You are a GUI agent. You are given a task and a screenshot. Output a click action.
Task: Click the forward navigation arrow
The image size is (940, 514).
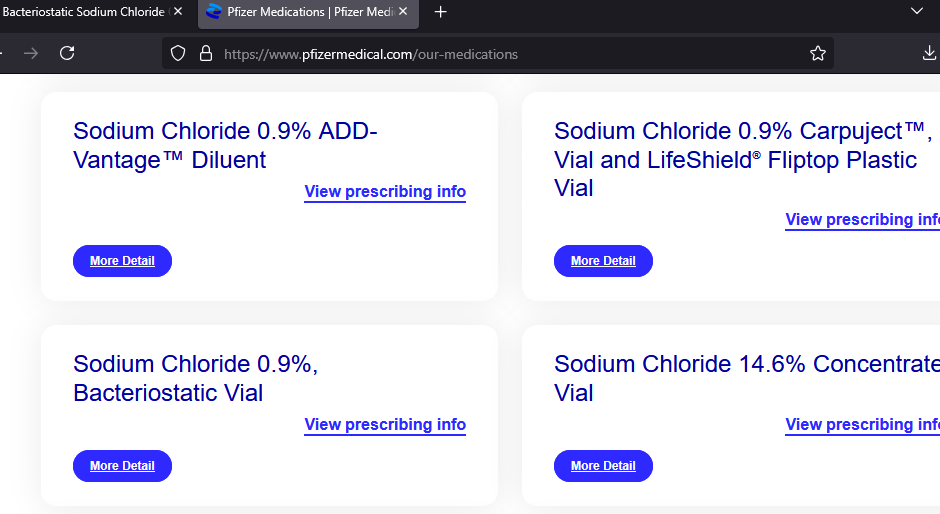coord(31,54)
